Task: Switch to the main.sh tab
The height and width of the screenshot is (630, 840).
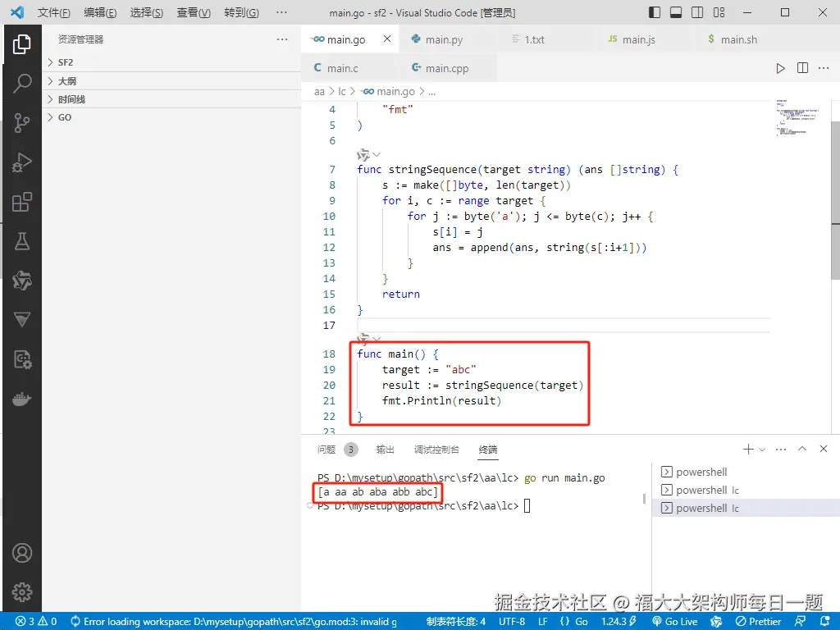Action: point(743,39)
